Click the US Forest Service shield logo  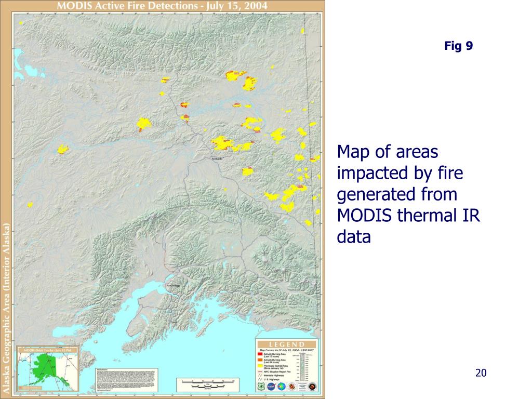point(261,387)
